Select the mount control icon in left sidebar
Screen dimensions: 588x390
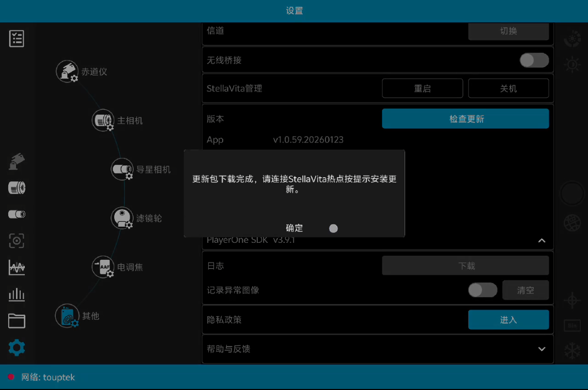[16, 162]
